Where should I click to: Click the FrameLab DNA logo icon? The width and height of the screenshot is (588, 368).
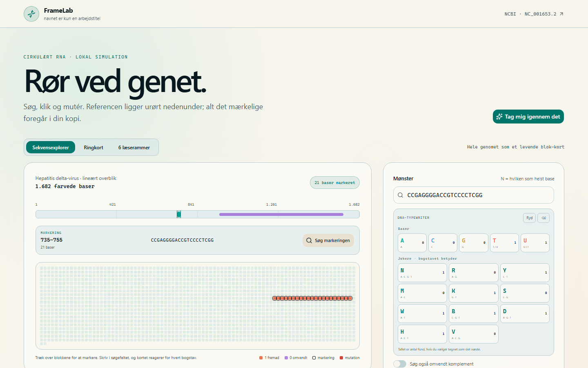pos(31,14)
